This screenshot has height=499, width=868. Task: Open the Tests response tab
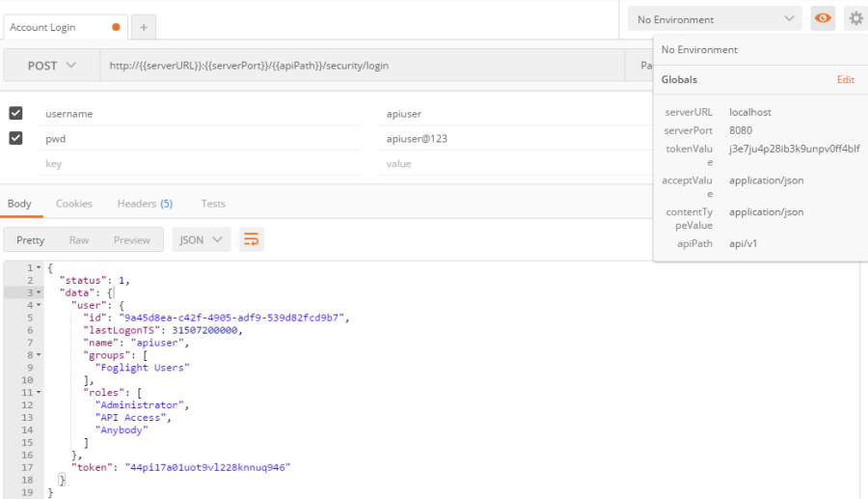click(x=213, y=204)
